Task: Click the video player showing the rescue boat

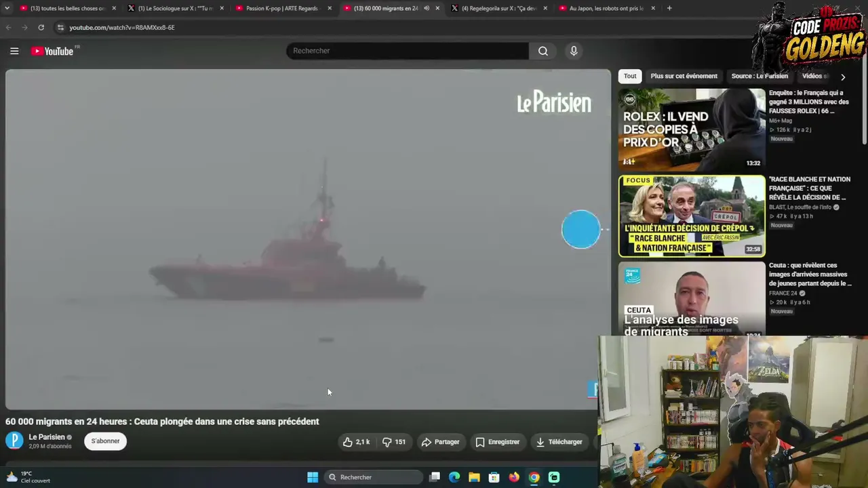Action: [x=308, y=239]
